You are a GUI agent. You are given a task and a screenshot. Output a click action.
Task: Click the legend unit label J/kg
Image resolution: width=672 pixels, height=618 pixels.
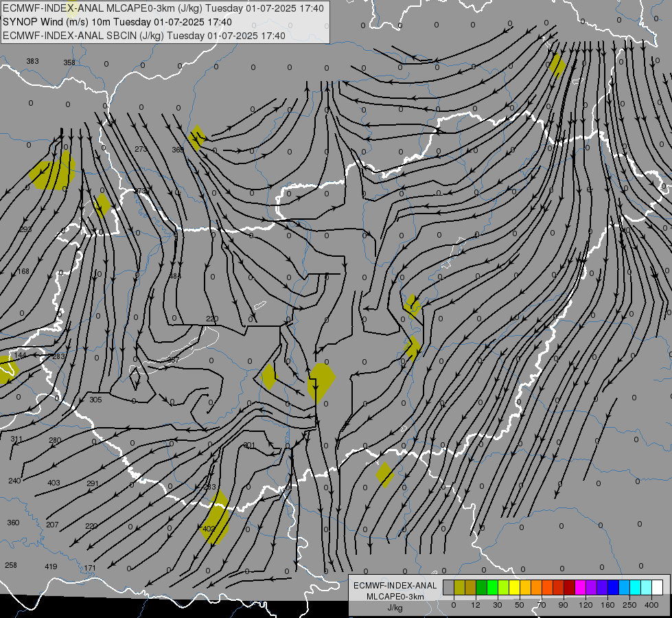point(395,608)
